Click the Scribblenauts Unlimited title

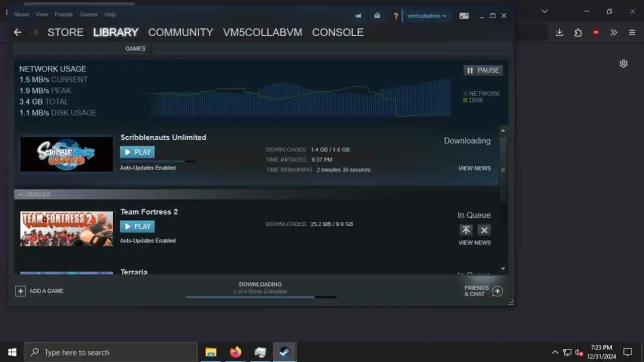tap(164, 137)
